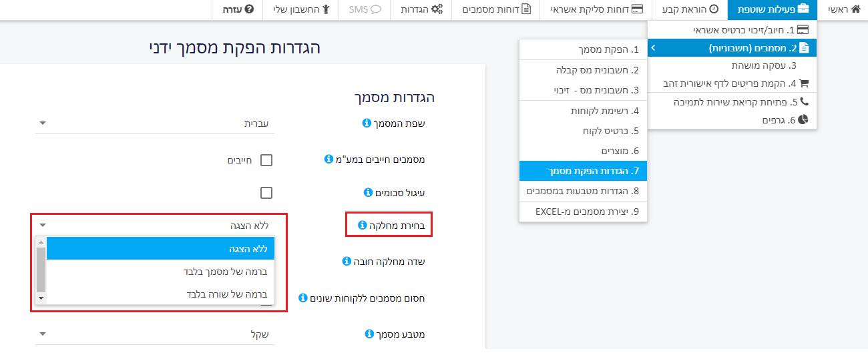This screenshot has height=355, width=868.
Task: Enable the עיגול סכומים checkbox
Action: 266,193
